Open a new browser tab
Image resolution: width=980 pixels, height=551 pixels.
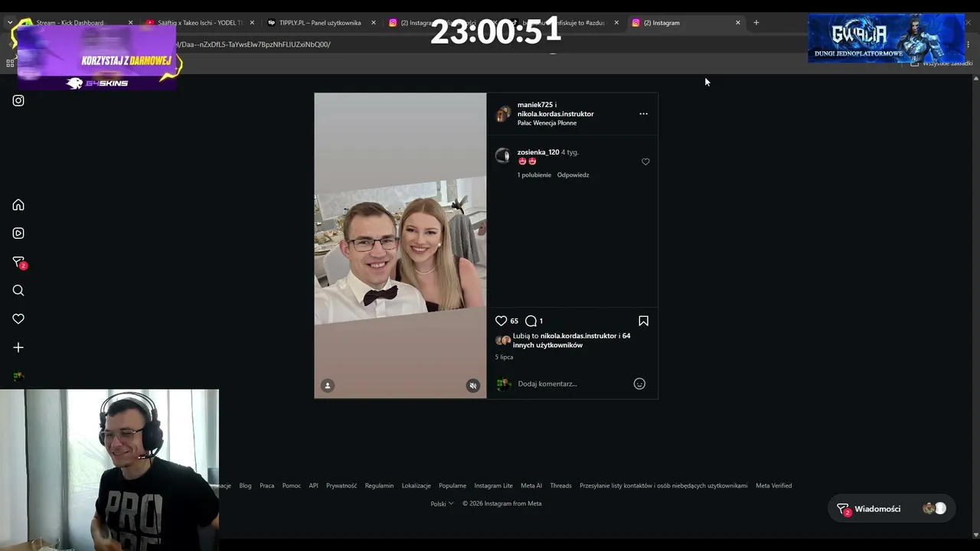point(756,22)
